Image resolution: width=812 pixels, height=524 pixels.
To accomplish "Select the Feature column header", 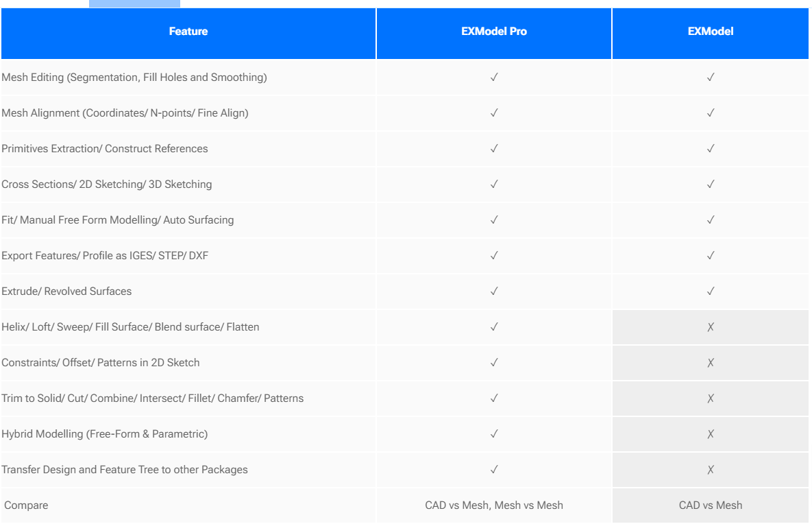I will click(x=188, y=32).
